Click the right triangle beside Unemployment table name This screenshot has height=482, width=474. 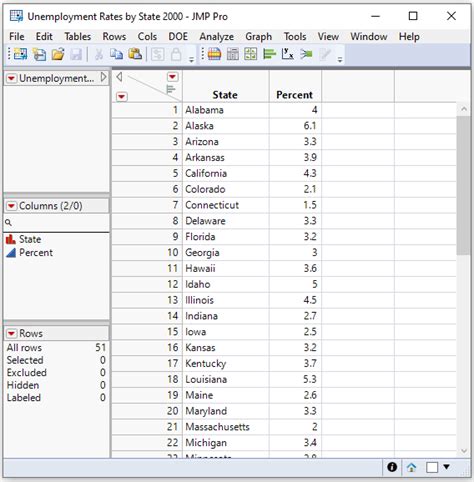(103, 77)
